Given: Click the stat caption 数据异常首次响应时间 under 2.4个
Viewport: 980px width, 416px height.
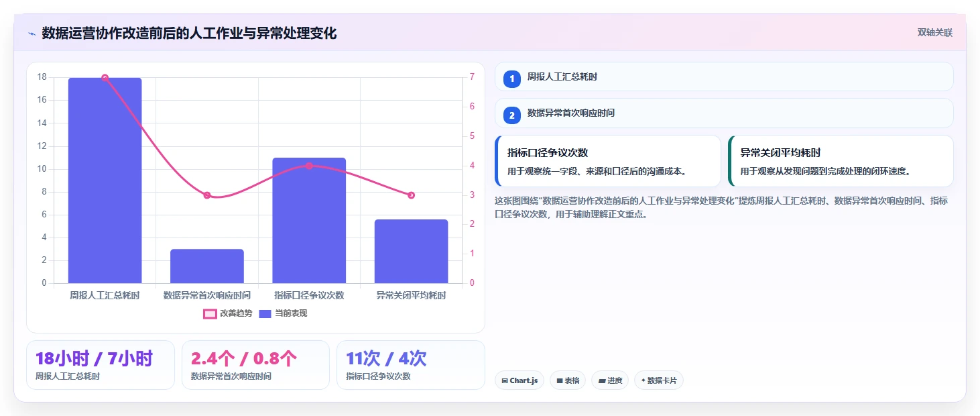Looking at the screenshot, I should click(231, 376).
